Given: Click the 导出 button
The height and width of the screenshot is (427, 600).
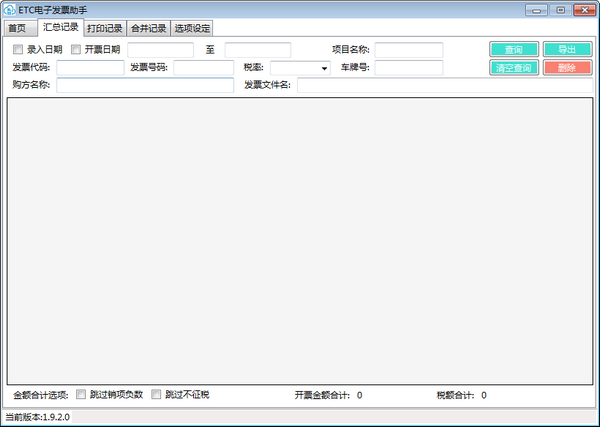Looking at the screenshot, I should pos(567,49).
